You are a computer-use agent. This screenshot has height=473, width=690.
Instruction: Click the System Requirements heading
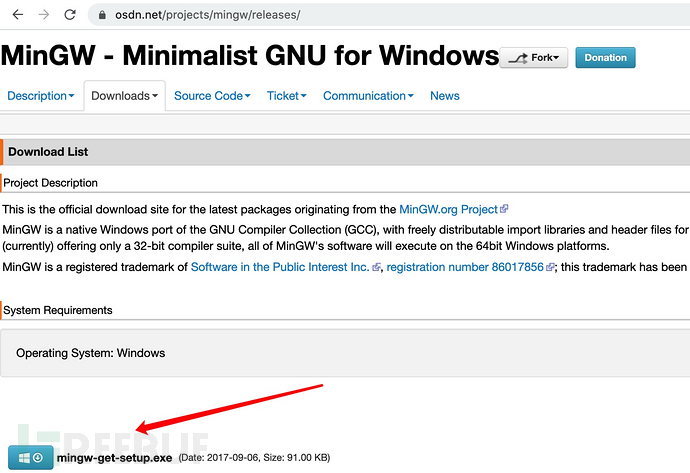coord(58,310)
